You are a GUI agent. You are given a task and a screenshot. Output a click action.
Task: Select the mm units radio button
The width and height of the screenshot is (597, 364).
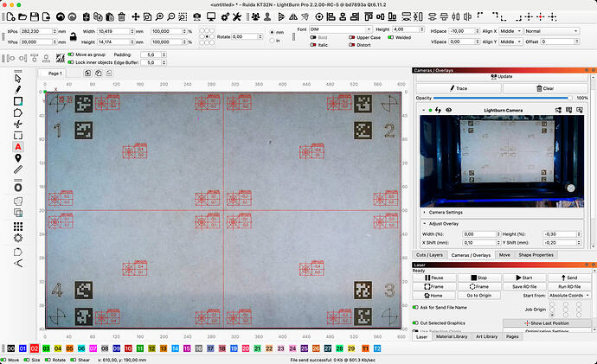pyautogui.click(x=272, y=32)
